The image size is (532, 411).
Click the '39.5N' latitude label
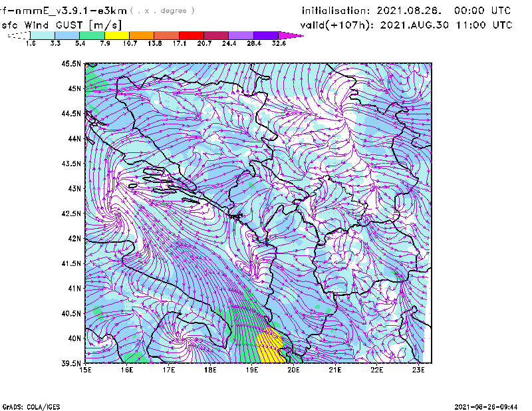[x=71, y=364]
